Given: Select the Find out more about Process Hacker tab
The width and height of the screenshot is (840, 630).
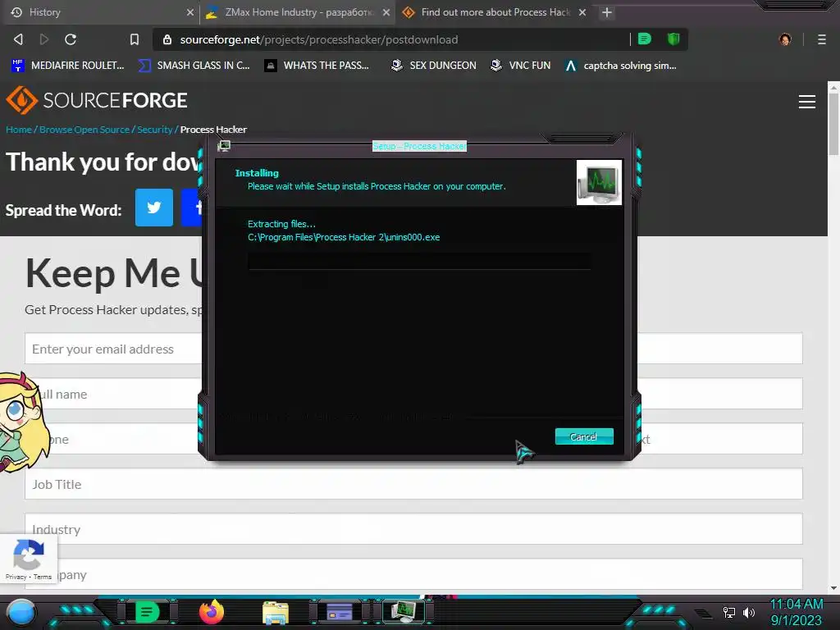Looking at the screenshot, I should point(494,11).
